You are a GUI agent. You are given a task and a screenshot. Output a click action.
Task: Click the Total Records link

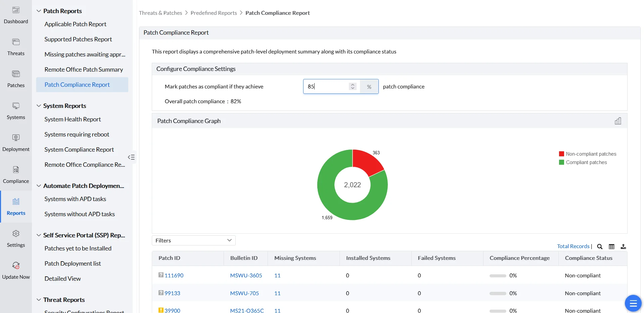[x=573, y=246]
